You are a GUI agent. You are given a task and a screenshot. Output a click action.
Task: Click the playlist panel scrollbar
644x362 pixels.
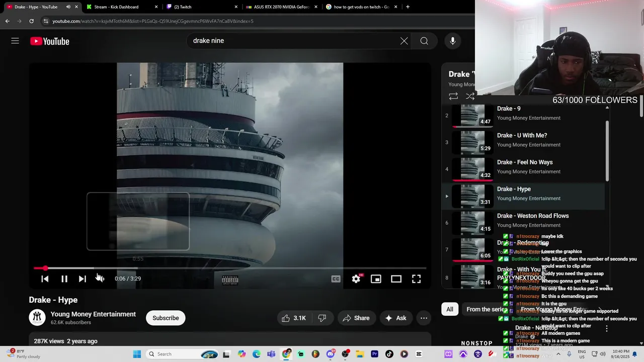[607, 151]
